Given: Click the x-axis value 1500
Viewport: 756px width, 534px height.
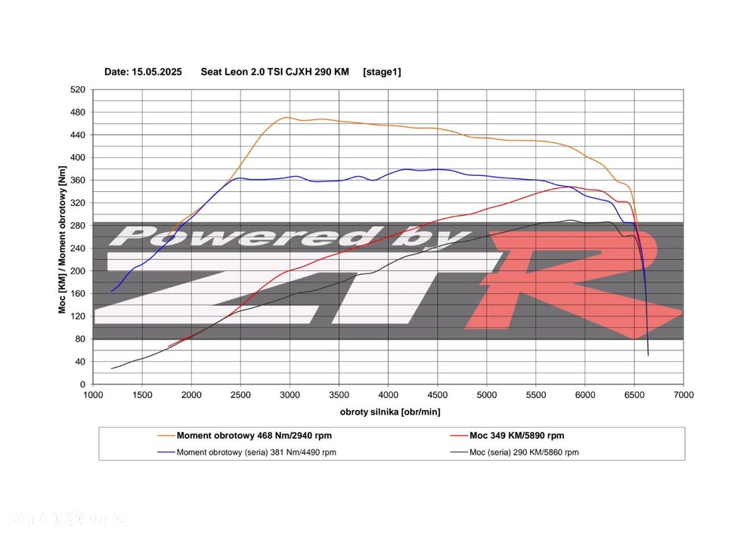Looking at the screenshot, I should click(x=142, y=395).
